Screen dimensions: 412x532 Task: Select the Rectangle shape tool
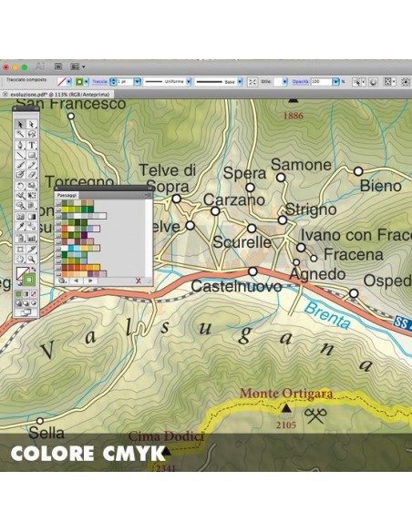point(31,155)
